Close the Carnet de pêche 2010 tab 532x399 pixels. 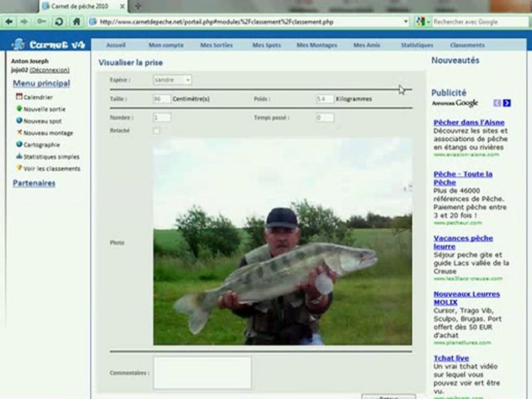click(x=122, y=6)
